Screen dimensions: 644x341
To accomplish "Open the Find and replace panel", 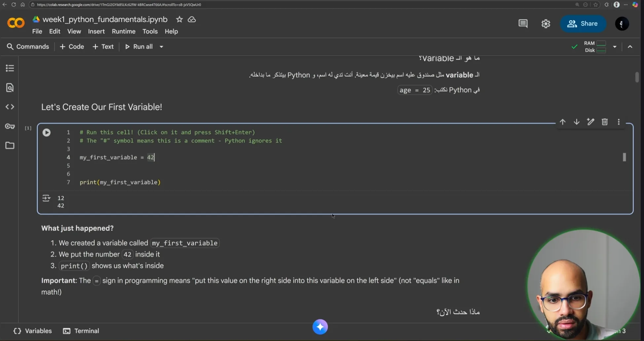I will (x=10, y=88).
